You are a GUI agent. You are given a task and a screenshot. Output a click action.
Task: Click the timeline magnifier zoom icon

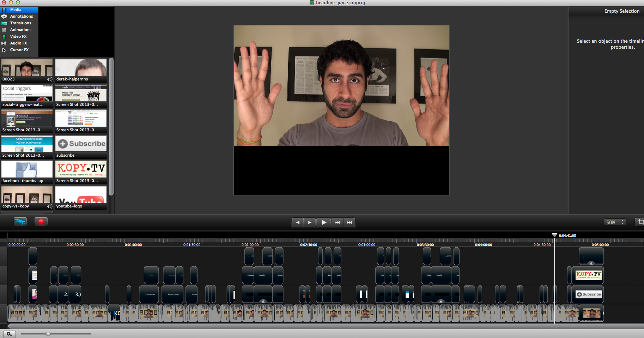pos(9,334)
